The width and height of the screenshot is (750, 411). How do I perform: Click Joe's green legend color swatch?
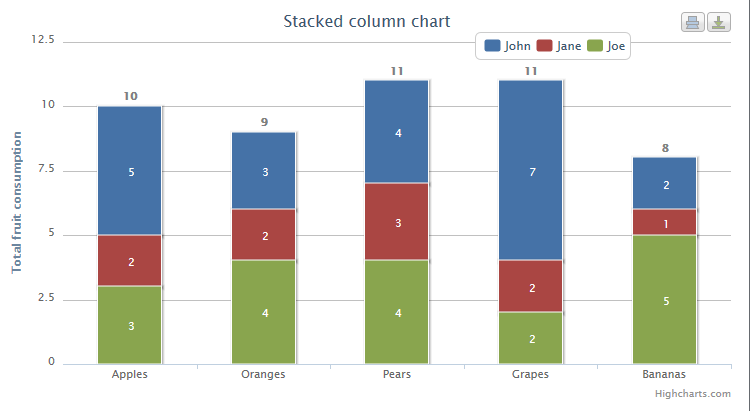point(595,45)
